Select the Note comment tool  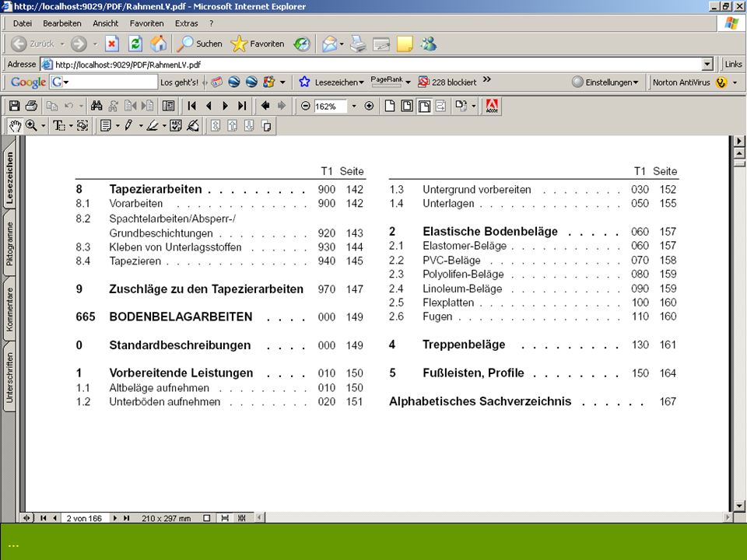point(106,126)
